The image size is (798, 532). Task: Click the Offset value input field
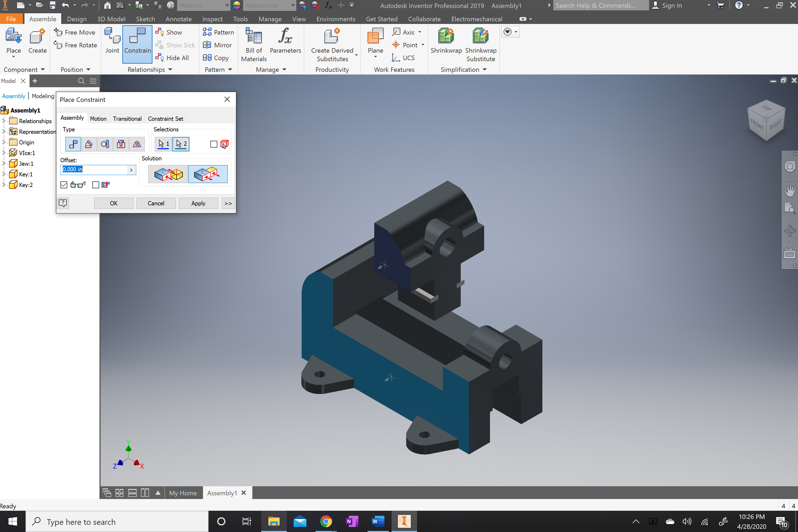click(94, 170)
